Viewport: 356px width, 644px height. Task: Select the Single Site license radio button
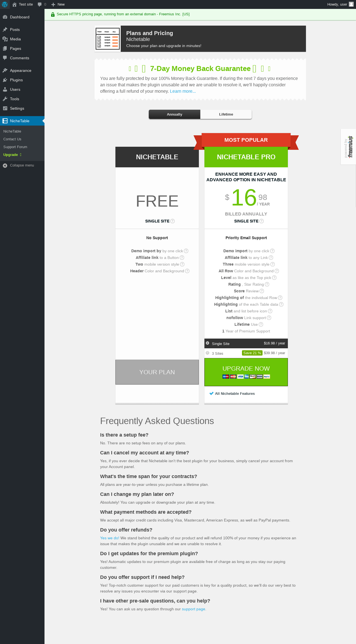tap(207, 343)
